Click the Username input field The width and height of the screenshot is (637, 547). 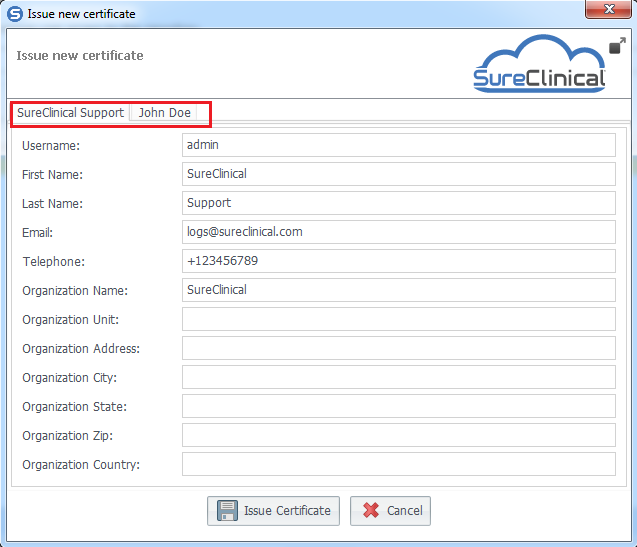pyautogui.click(x=399, y=145)
